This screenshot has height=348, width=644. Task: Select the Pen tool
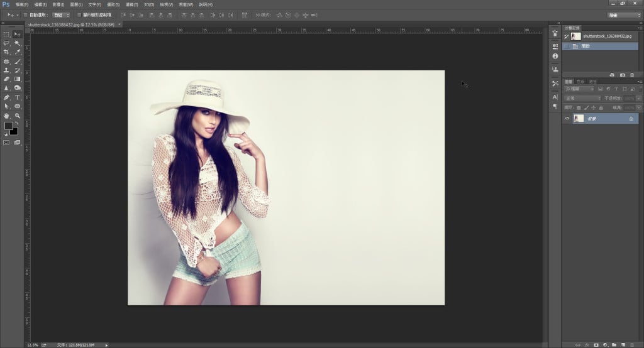click(6, 97)
